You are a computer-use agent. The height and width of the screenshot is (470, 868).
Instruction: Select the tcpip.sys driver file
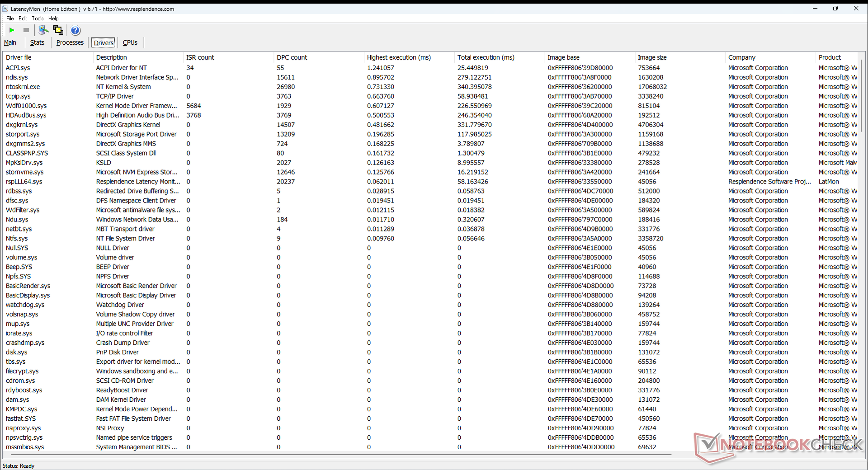18,96
